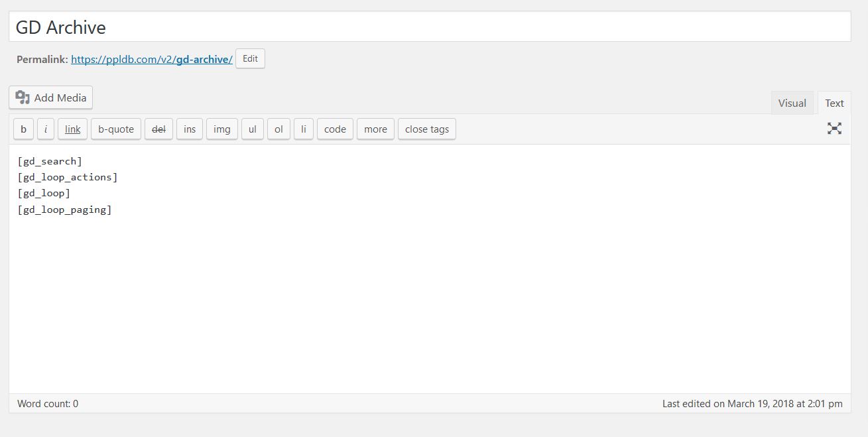Click the close tags button

click(426, 129)
